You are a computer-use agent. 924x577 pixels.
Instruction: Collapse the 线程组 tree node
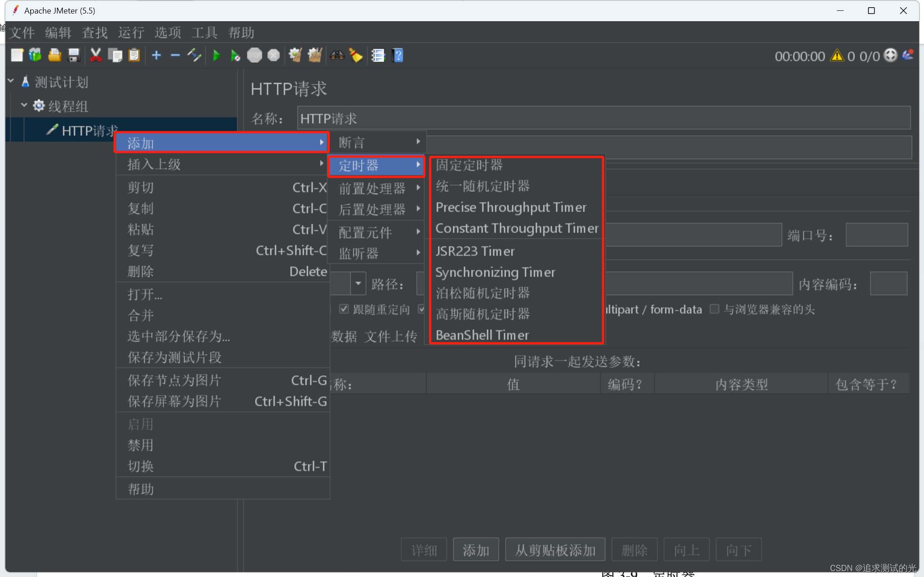(x=24, y=105)
